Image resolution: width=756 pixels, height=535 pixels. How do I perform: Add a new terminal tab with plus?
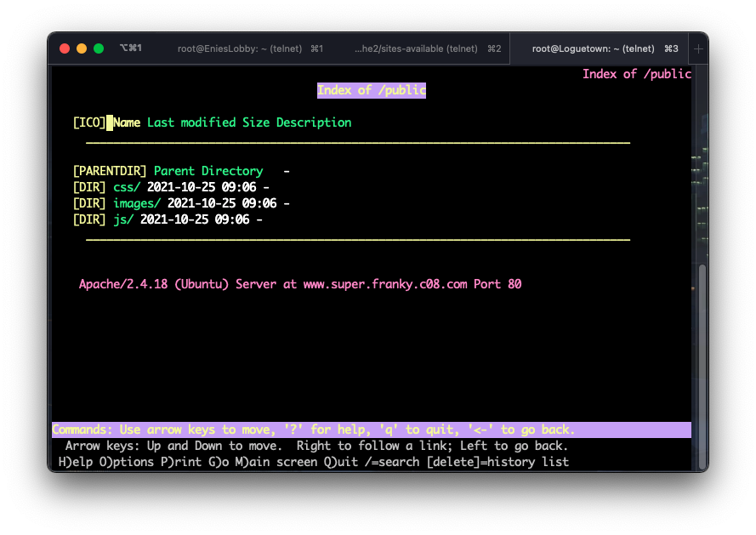tap(698, 48)
